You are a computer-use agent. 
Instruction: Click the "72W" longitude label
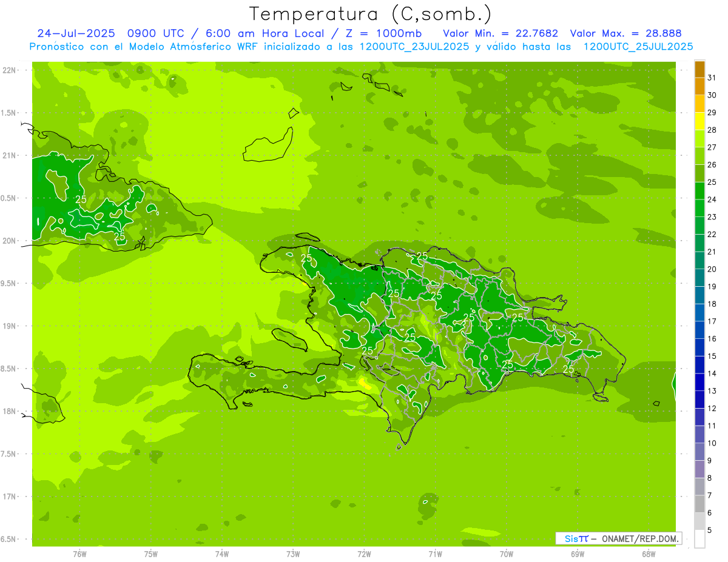(x=364, y=554)
